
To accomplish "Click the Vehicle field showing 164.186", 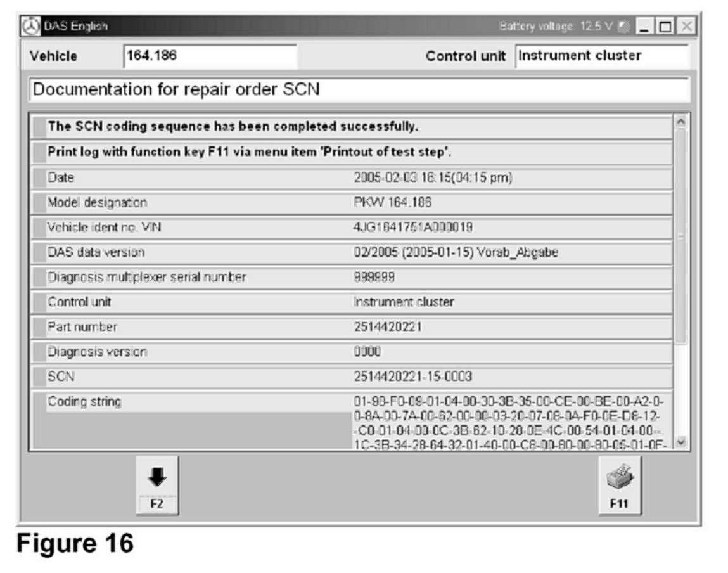I will point(210,56).
